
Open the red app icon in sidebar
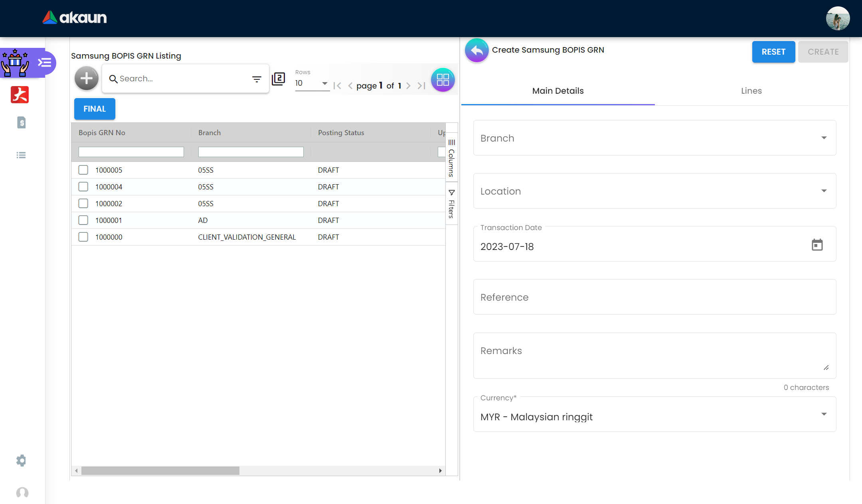(x=20, y=95)
